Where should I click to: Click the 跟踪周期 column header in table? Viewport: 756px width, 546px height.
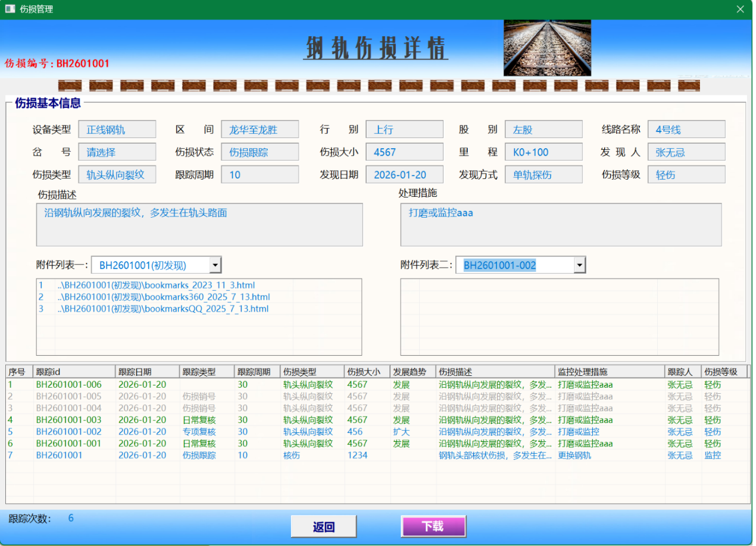(258, 372)
